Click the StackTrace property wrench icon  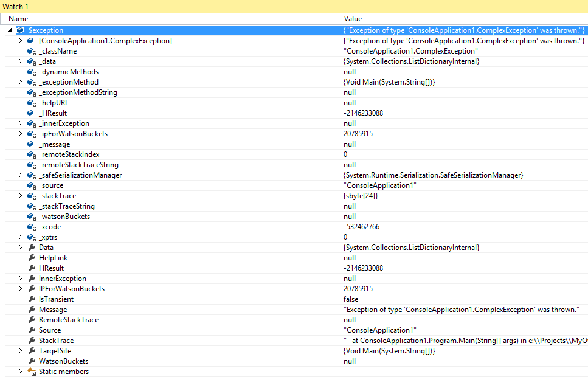click(x=32, y=341)
